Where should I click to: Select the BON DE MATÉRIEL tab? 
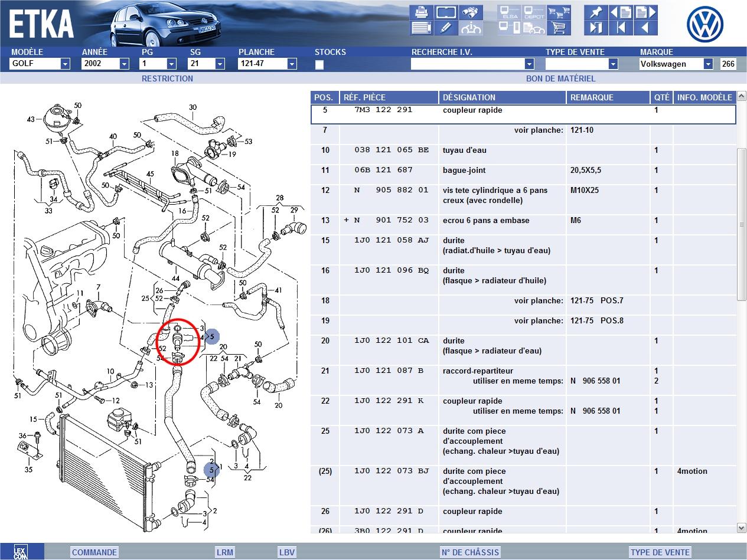(x=561, y=78)
